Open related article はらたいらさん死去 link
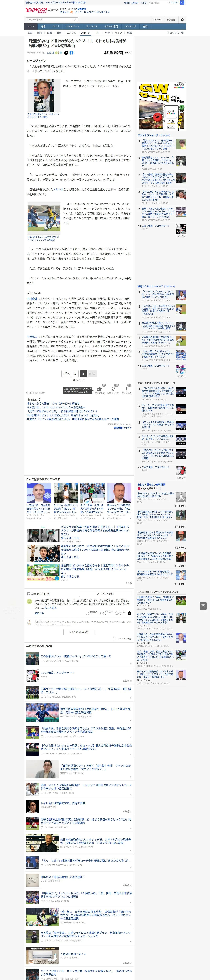 (53, 404)
